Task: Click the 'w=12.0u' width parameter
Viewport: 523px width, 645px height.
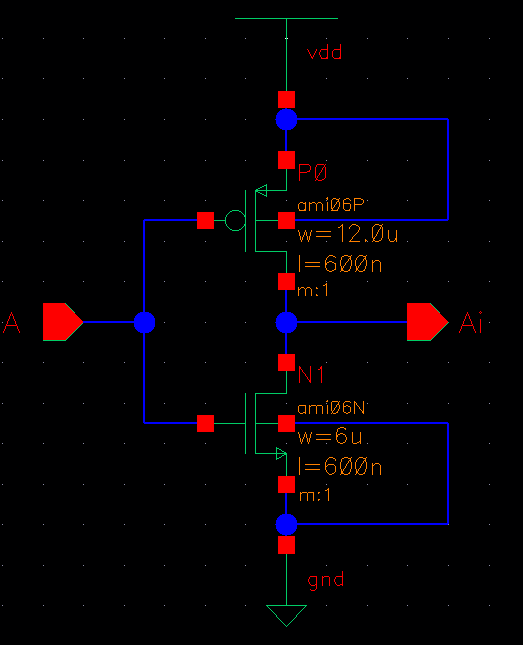Action: [x=348, y=234]
